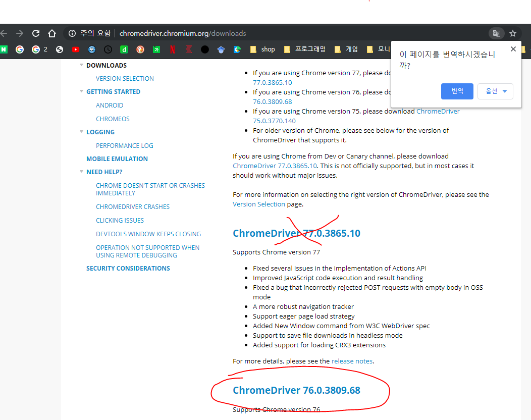Collapse the NEED HELP? section arrow
The height and width of the screenshot is (420, 531).
[x=81, y=172]
